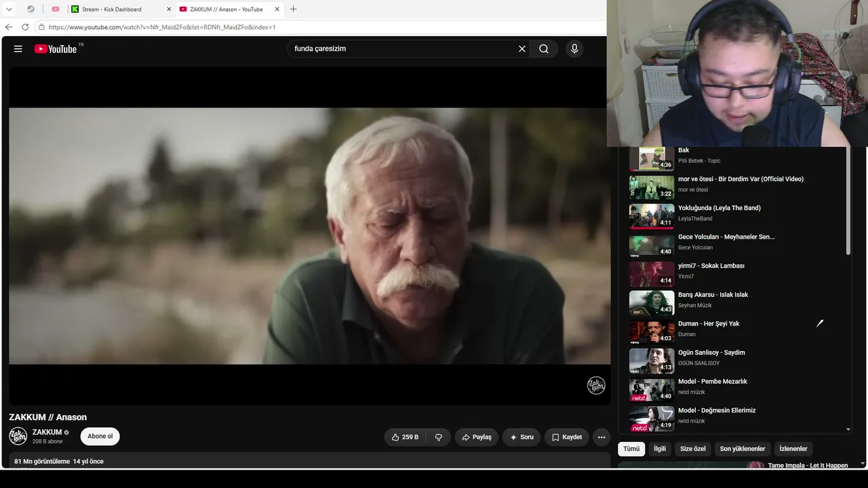Viewport: 868px width, 488px height.
Task: Select the Tümü filter chip
Action: tap(631, 449)
